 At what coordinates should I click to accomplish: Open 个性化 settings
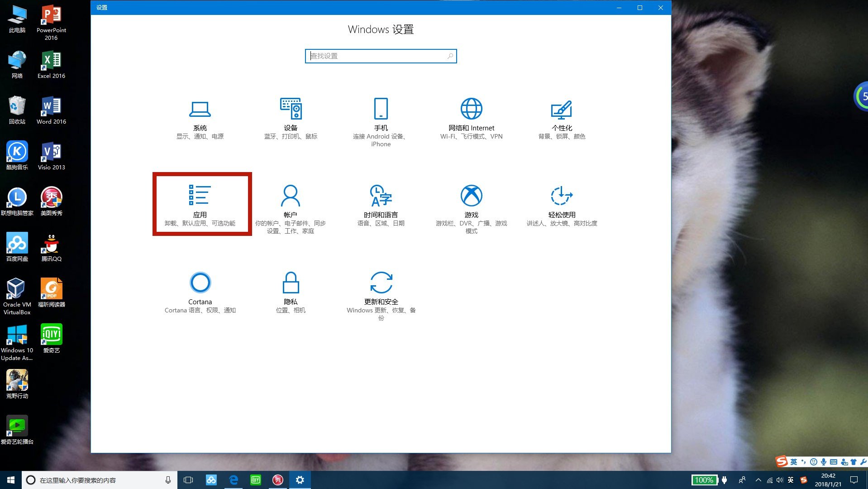562,119
